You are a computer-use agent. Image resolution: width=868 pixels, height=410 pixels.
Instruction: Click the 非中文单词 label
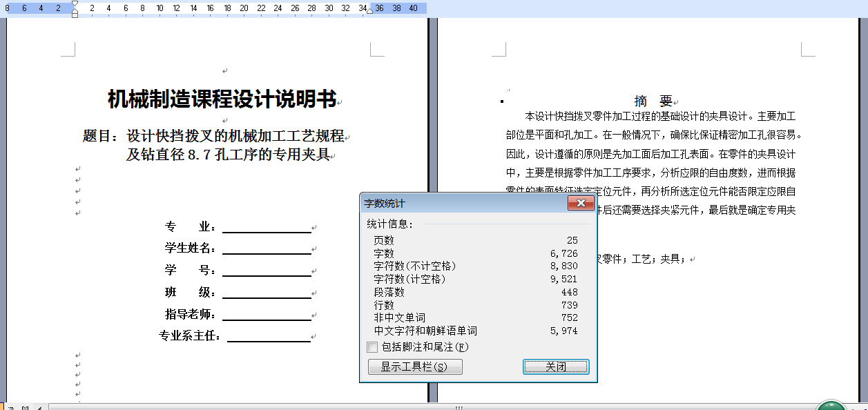point(399,318)
